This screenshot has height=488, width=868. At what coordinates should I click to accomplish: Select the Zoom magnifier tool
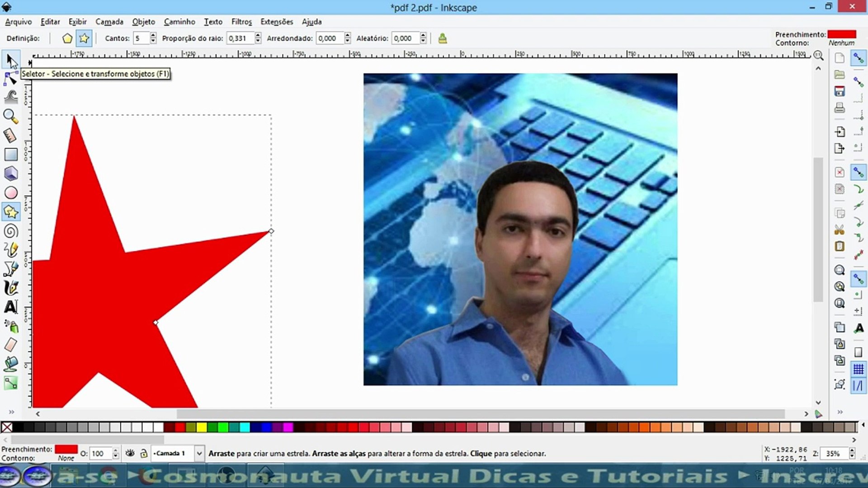(x=11, y=116)
